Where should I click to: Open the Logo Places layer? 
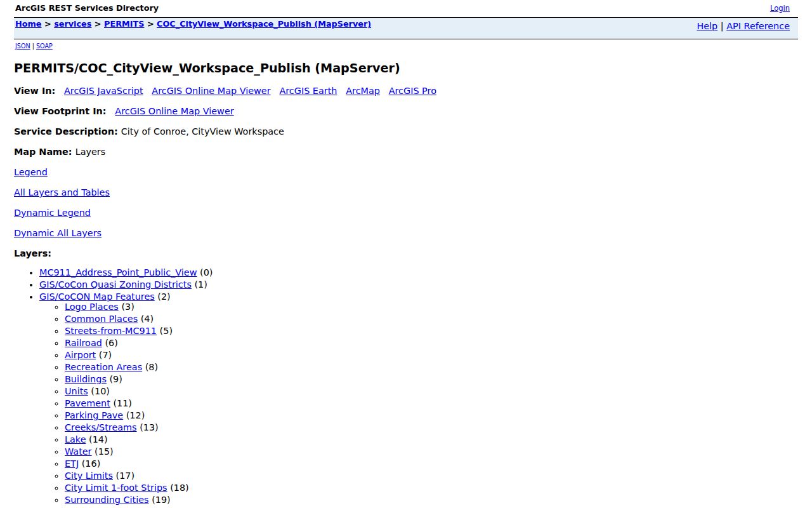(91, 307)
